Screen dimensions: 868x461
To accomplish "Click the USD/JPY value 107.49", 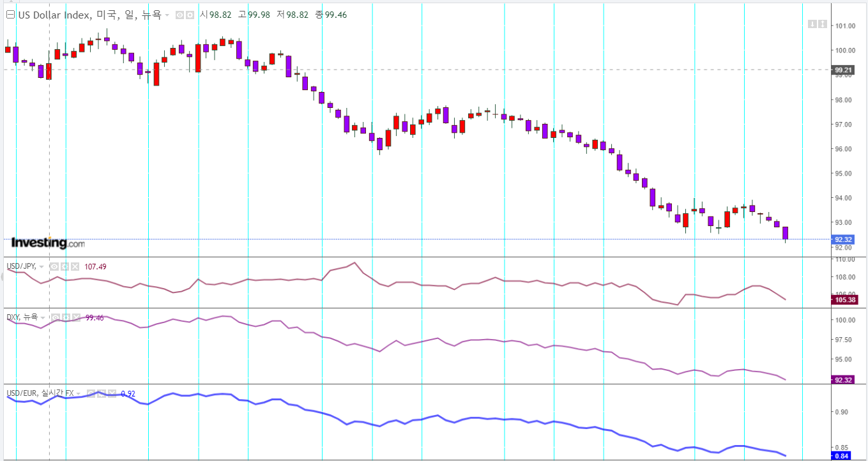I will [95, 266].
